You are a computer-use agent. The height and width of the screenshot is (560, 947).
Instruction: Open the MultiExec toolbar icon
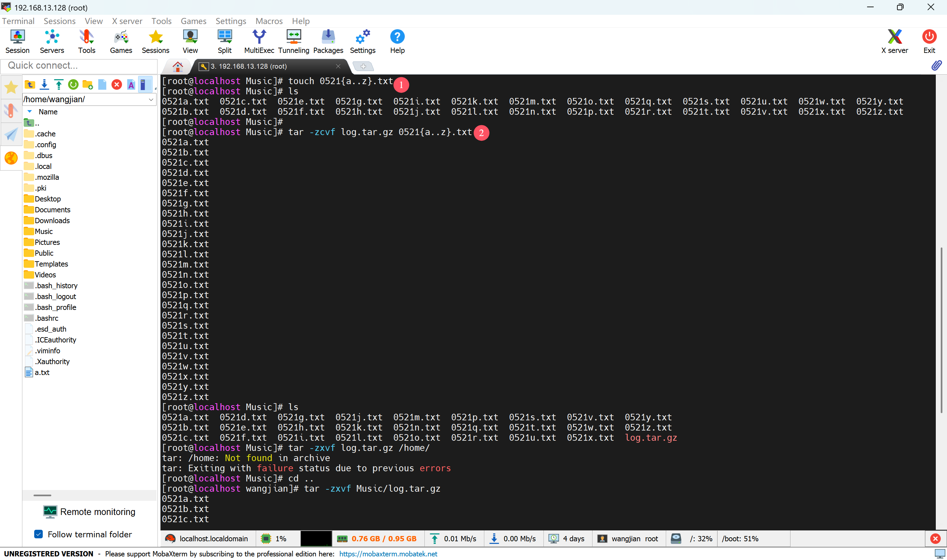[x=259, y=41]
